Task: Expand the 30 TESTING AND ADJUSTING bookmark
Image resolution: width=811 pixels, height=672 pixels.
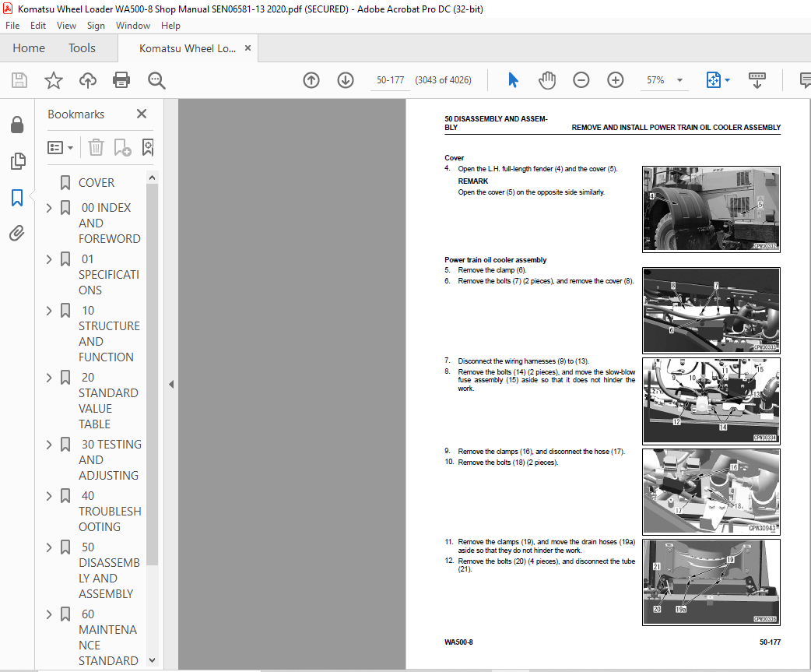Action: click(49, 445)
